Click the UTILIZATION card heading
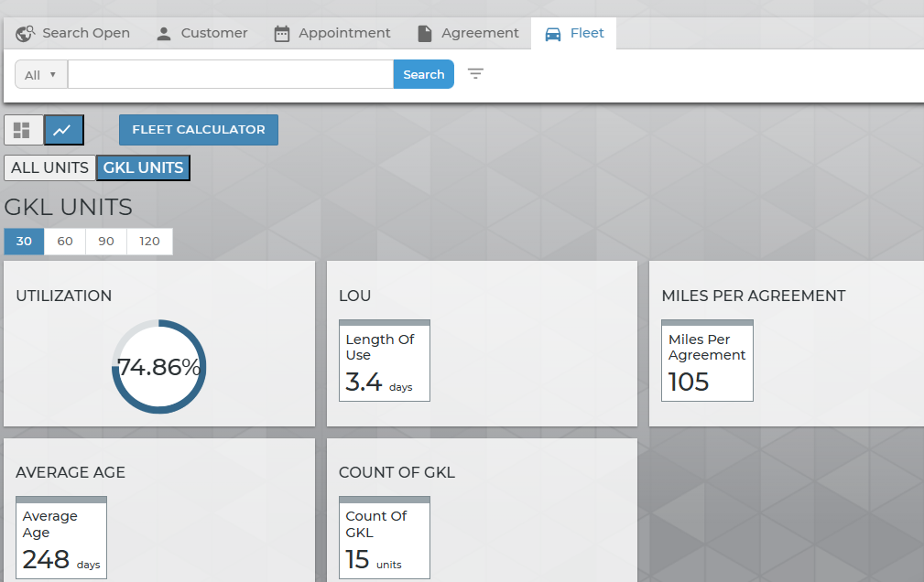Image resolution: width=924 pixels, height=582 pixels. pyautogui.click(x=63, y=296)
